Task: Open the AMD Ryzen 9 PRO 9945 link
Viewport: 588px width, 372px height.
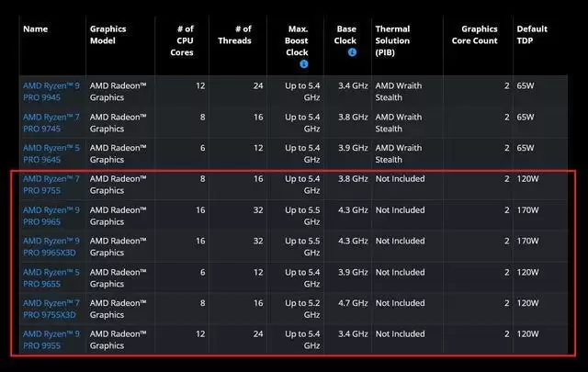Action: point(51,92)
